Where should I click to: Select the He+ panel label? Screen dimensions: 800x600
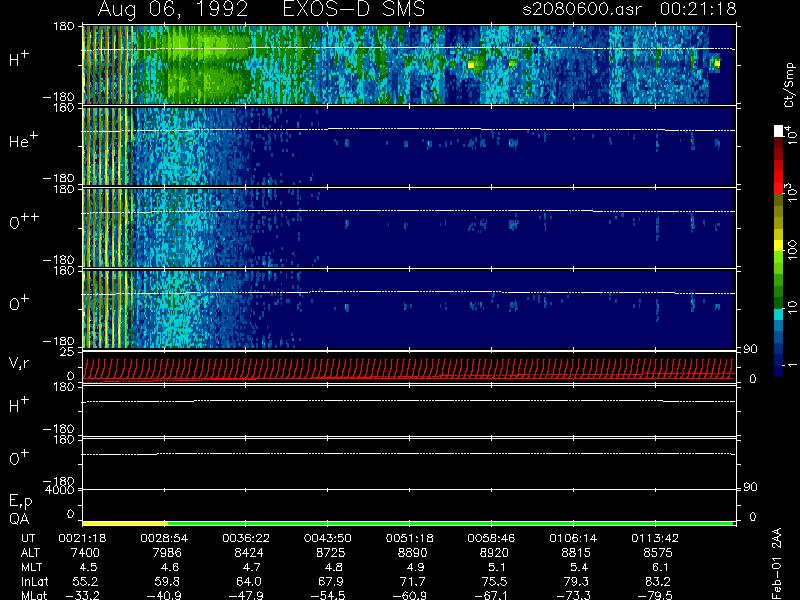point(23,140)
